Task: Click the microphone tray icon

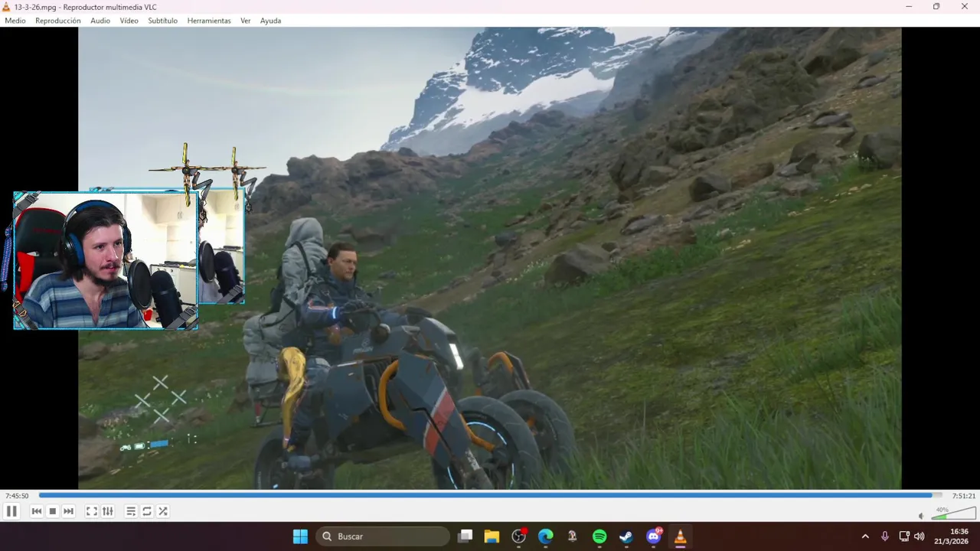Action: (x=885, y=536)
